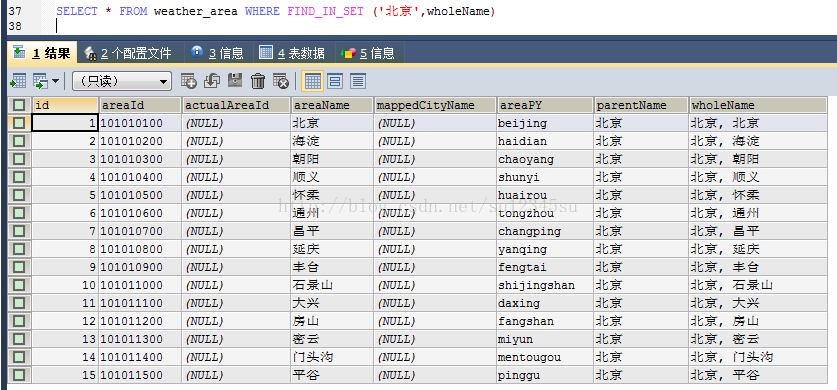Click the save changes floppy disk icon
This screenshot has height=390, width=837.
pyautogui.click(x=235, y=81)
